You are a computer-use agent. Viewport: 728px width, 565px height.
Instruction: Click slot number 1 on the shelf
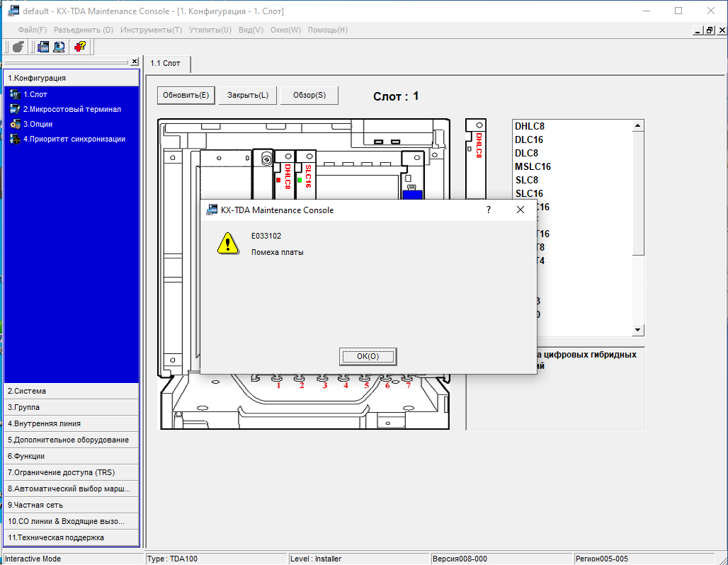tap(278, 385)
